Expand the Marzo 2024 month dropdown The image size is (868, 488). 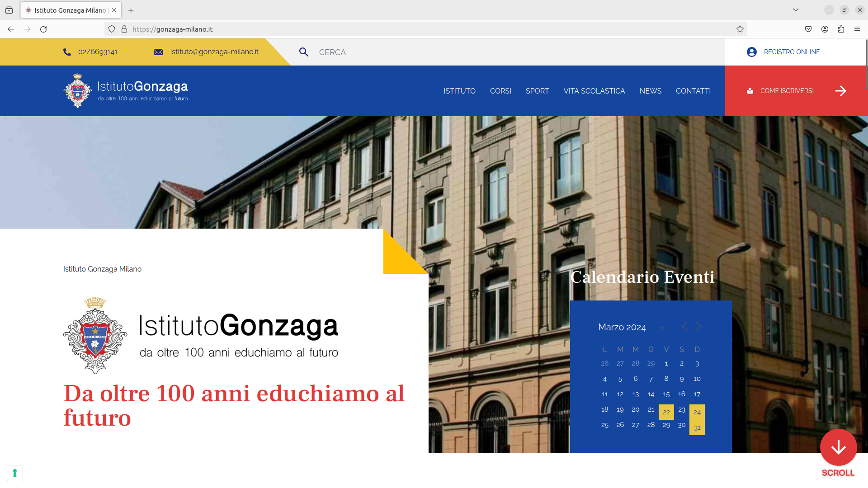pos(662,328)
